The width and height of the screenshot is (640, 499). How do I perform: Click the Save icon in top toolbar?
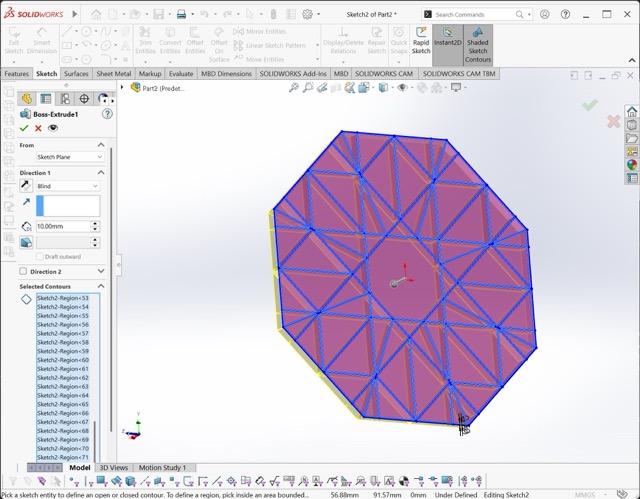pyautogui.click(x=158, y=14)
